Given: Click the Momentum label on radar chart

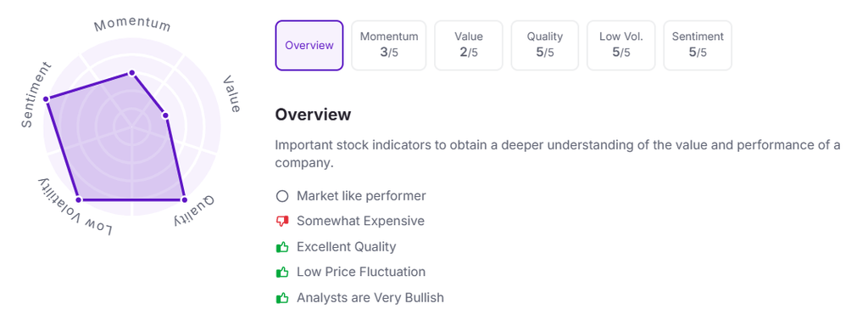Looking at the screenshot, I should pyautogui.click(x=131, y=25).
